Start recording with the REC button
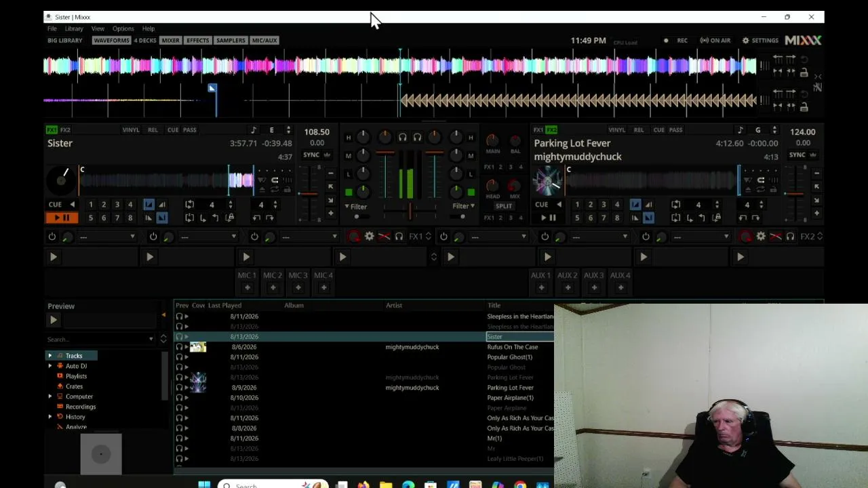Screen dimensions: 868x488 pyautogui.click(x=676, y=41)
